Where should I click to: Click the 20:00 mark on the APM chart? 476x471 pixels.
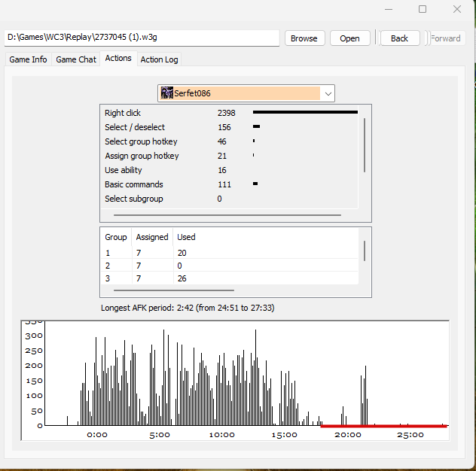[x=348, y=435]
